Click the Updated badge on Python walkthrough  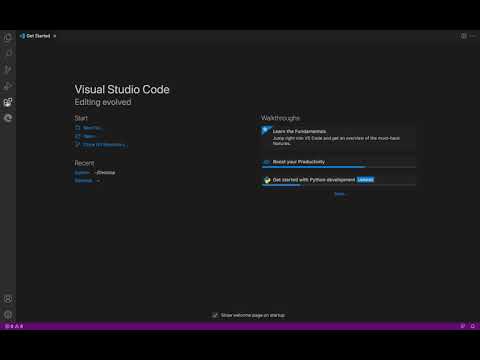coord(365,180)
